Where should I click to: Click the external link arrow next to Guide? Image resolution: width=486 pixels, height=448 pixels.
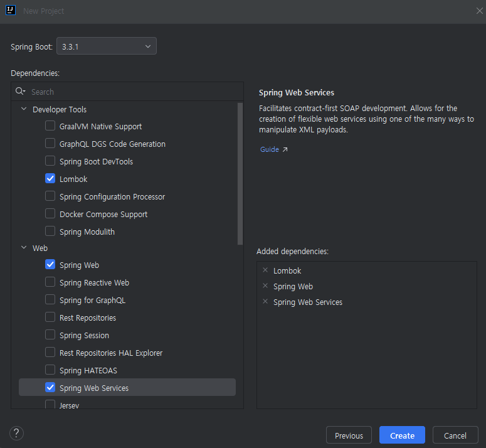click(285, 150)
